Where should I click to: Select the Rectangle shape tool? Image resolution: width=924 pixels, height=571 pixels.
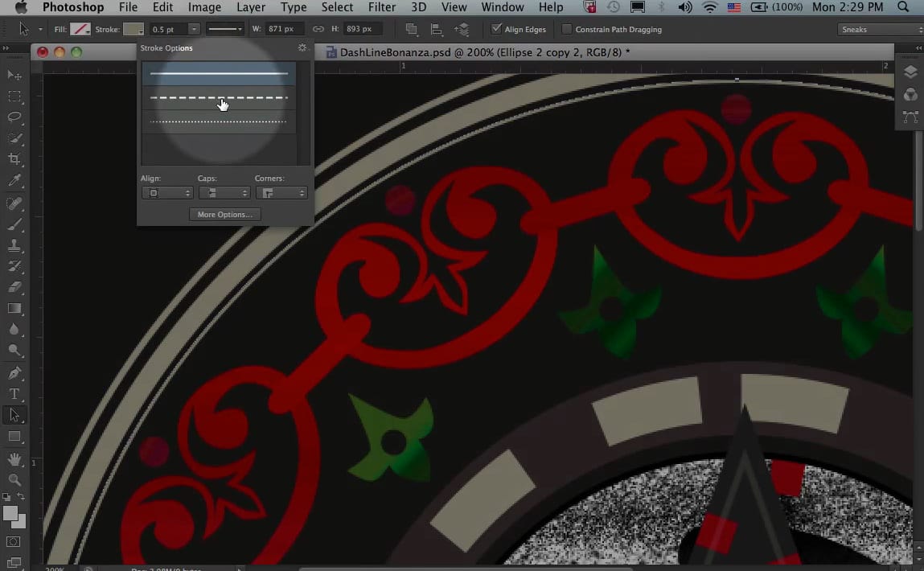(14, 437)
